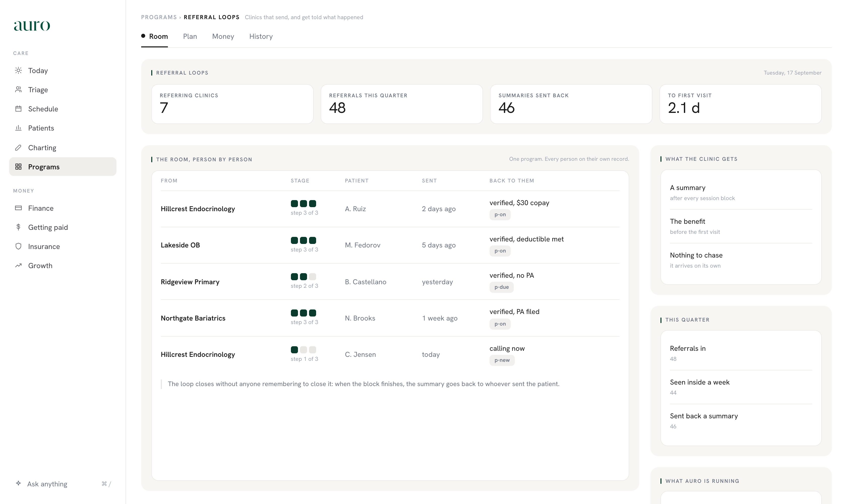Viewport: 847px width, 504px height.
Task: Open Today via its sun icon
Action: 18,70
